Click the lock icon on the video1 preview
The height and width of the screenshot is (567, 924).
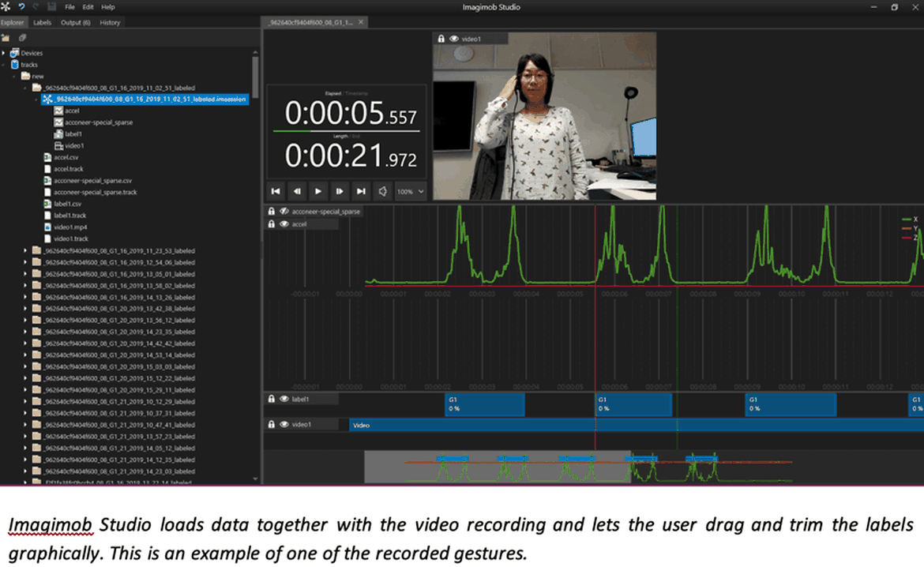441,39
